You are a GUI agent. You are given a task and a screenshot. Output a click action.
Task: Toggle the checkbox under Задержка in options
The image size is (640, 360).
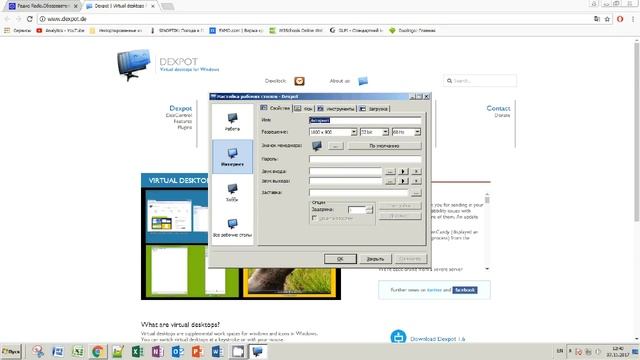coord(314,218)
